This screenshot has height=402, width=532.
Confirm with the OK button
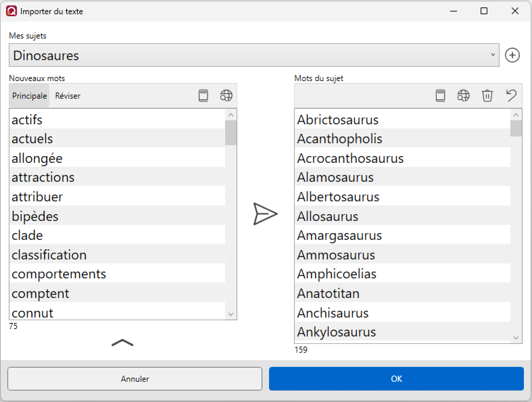pyautogui.click(x=396, y=379)
